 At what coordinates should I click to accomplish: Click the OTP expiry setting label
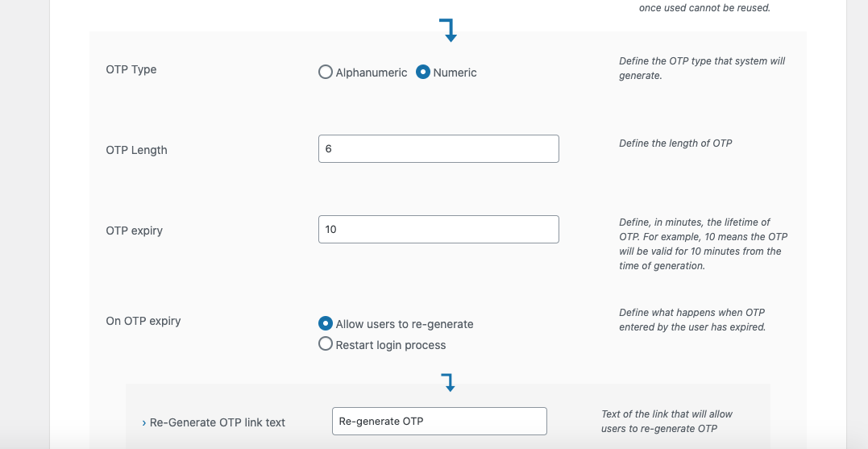(x=134, y=231)
